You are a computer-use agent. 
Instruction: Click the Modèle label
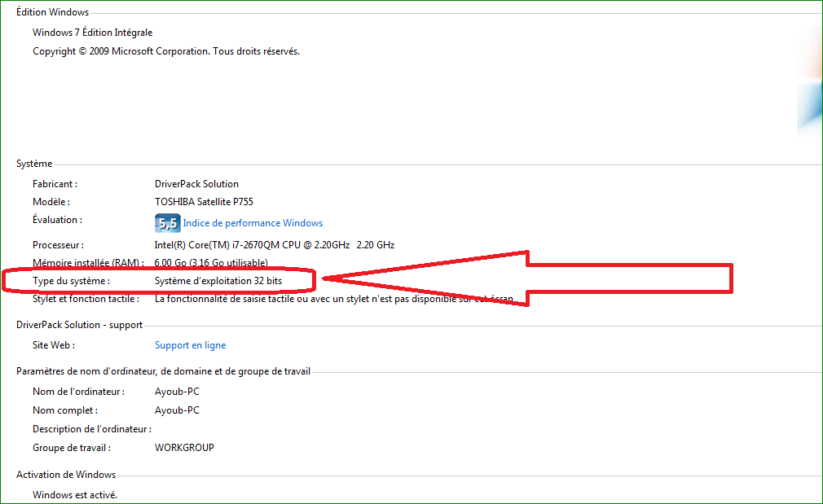51,202
